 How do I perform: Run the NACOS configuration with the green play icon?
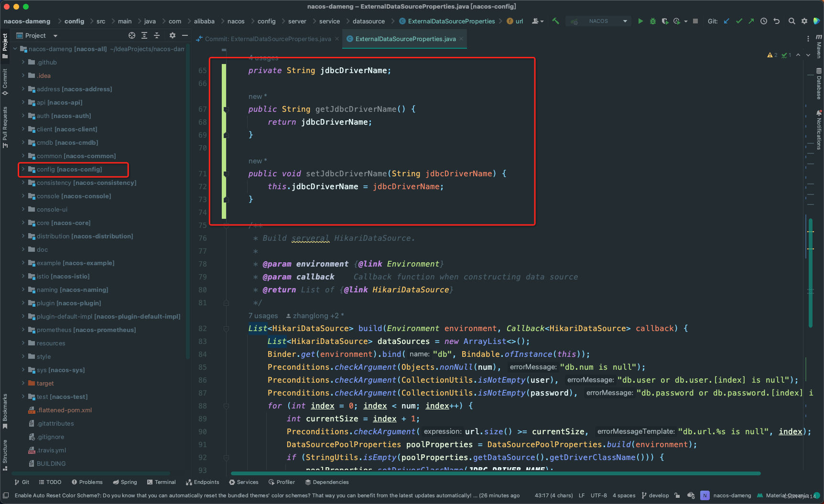[x=640, y=21]
